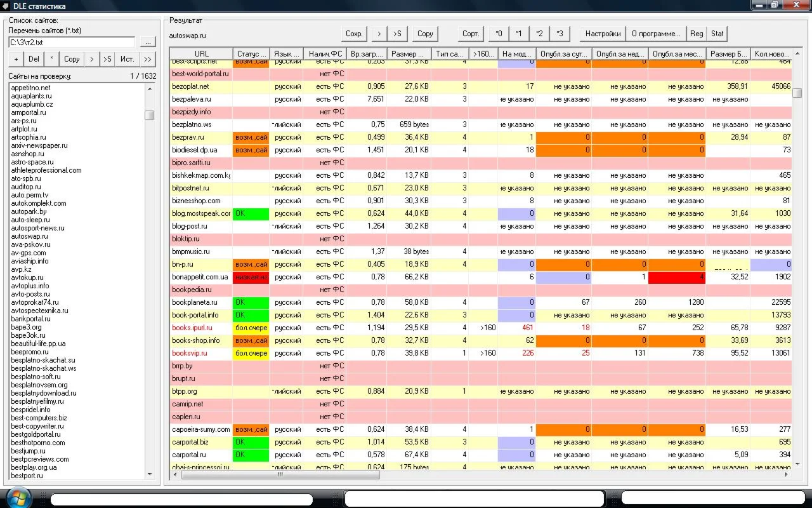Image resolution: width=812 pixels, height=508 pixels.
Task: Click the Del button in site list panel
Action: point(34,59)
